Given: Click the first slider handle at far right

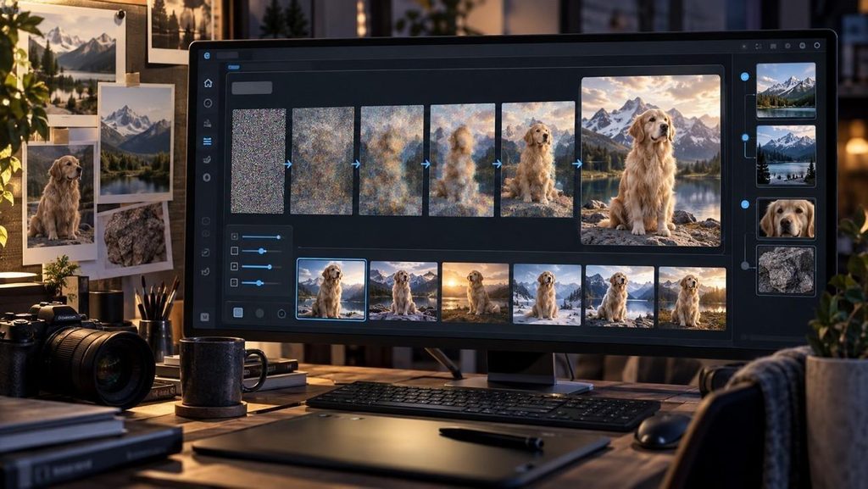Looking at the screenshot, I should point(278,236).
